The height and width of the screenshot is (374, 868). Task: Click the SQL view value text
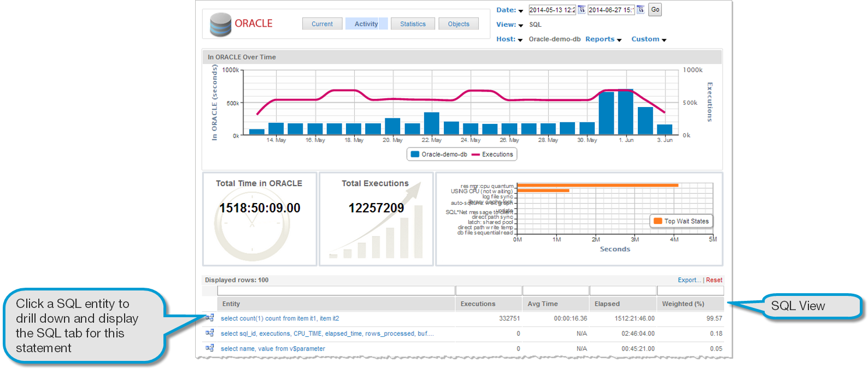coord(535,25)
